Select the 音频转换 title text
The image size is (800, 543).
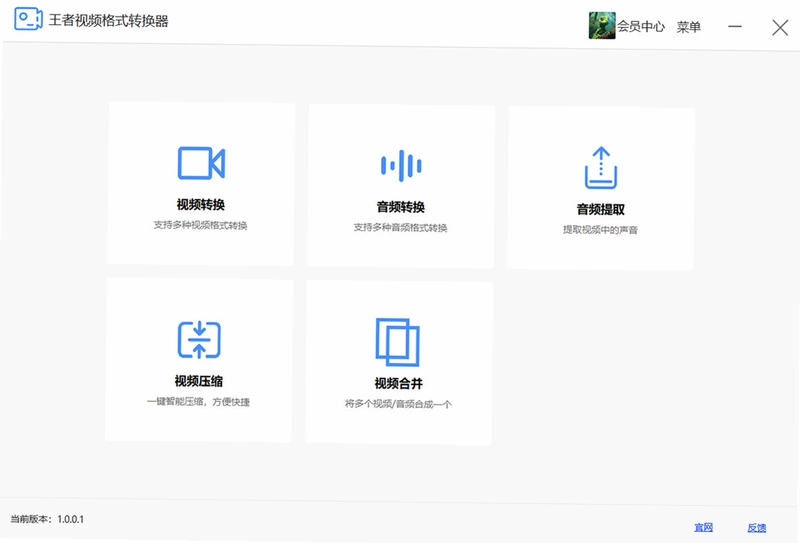coord(401,207)
